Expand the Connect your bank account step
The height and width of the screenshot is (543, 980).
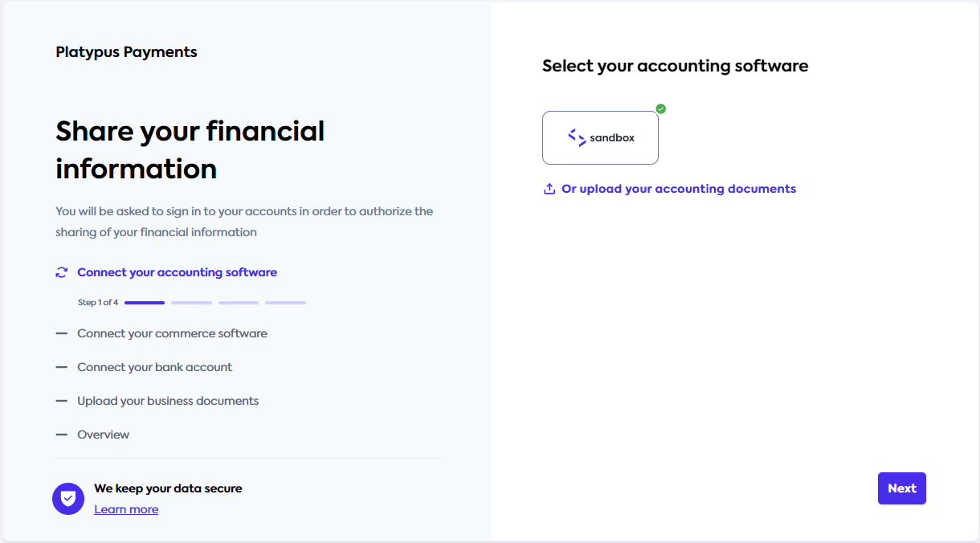(154, 367)
